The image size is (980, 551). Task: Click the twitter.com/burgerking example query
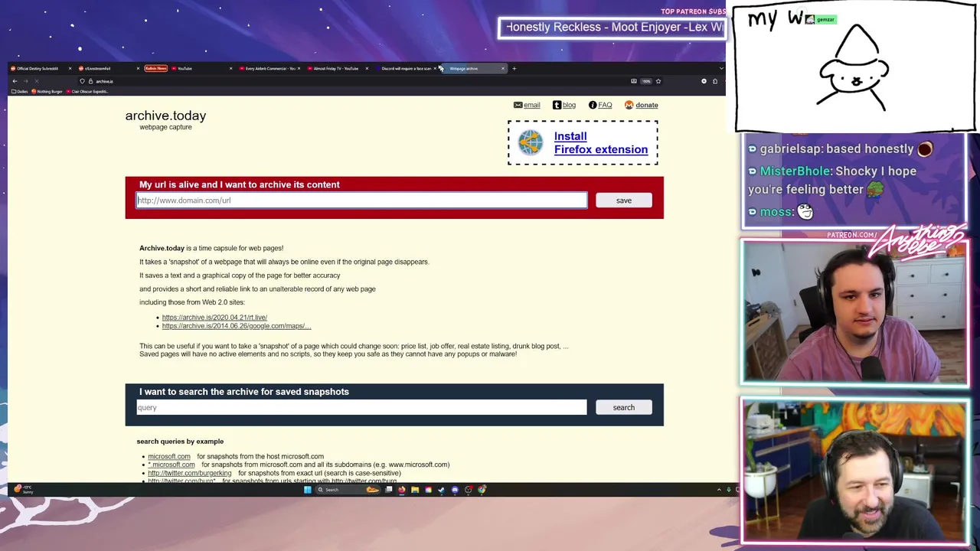189,473
